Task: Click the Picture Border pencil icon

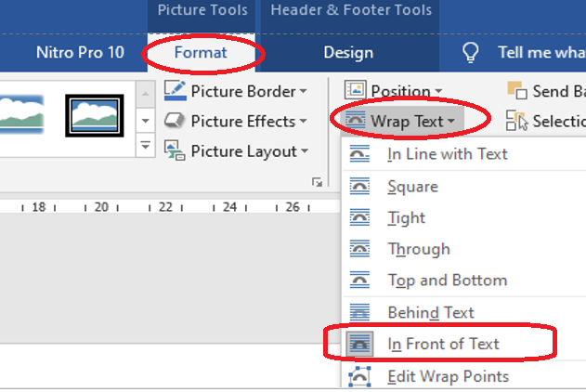Action: click(x=175, y=91)
